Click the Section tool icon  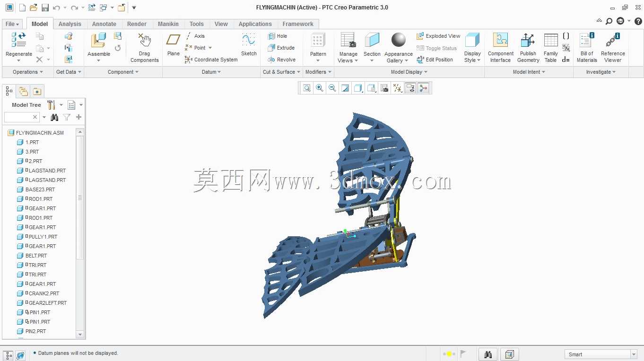pos(372,40)
